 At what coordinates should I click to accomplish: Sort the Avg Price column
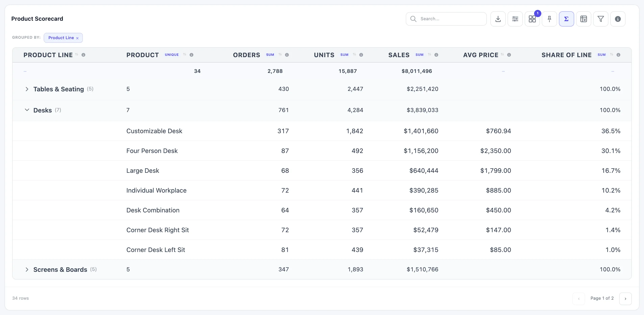point(502,54)
